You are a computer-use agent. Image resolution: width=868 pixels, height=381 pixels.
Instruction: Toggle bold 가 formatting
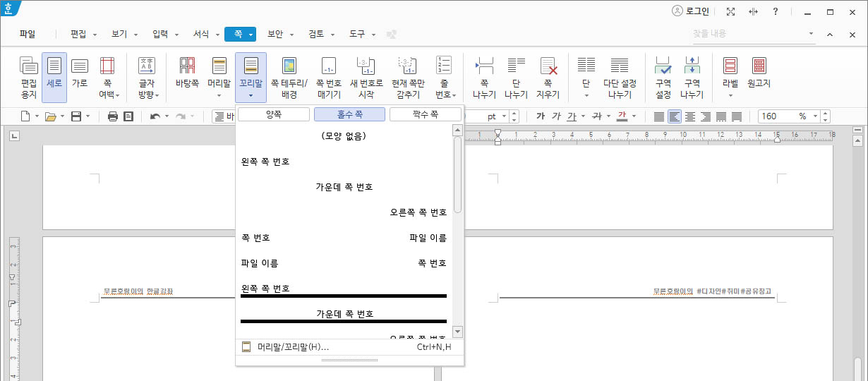click(x=541, y=116)
